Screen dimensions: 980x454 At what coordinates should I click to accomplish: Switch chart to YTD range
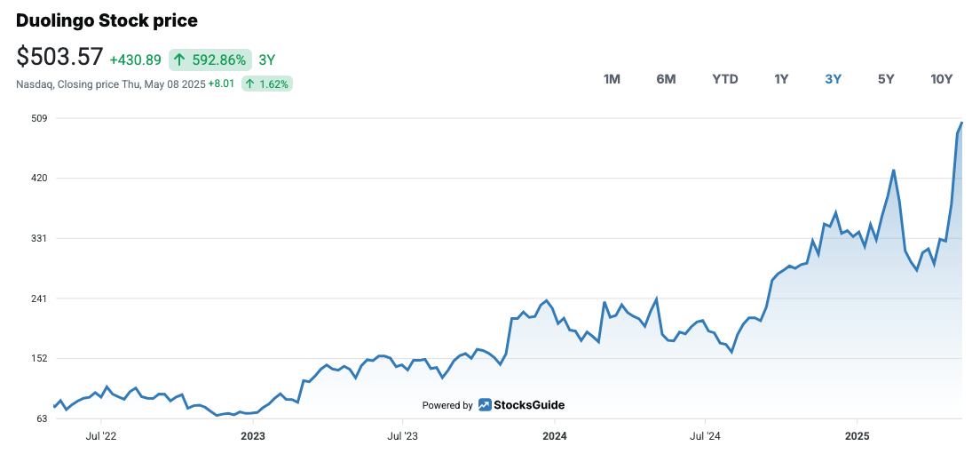click(x=725, y=79)
